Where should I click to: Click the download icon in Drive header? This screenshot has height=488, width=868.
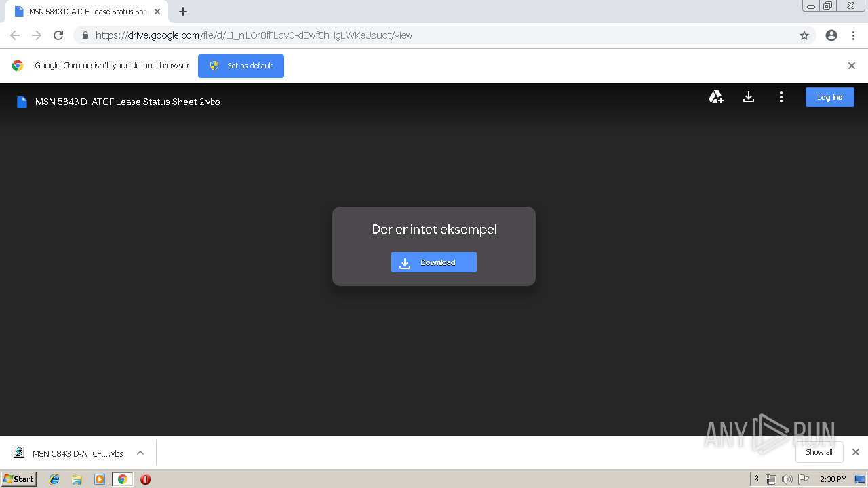point(749,98)
